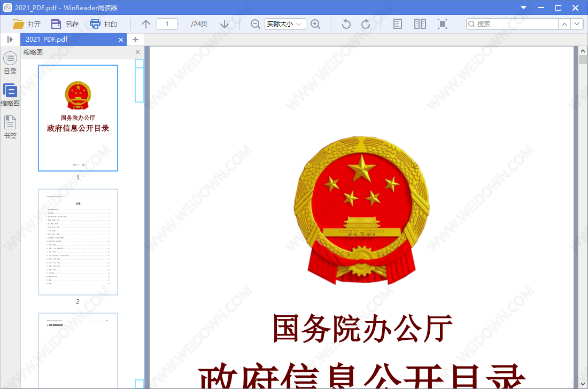Screen dimensions: 588x389
Task: Switch to two-page view
Action: tap(420, 24)
